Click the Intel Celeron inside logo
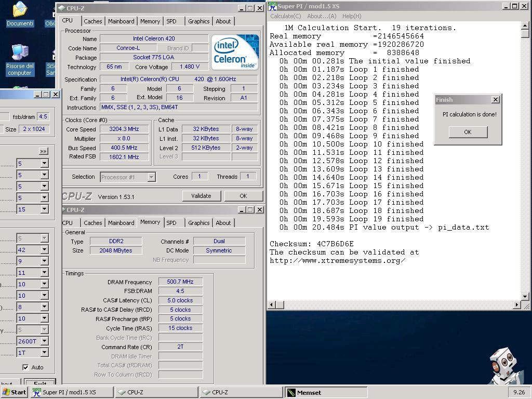This screenshot has height=399, width=532. point(235,52)
